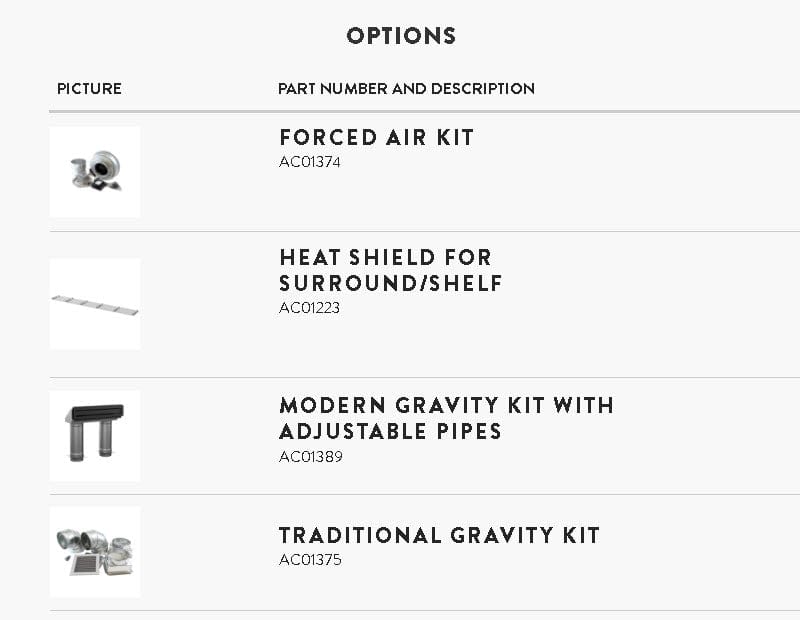The width and height of the screenshot is (800, 620).
Task: Click the black grille on Modern Gravity Kit image
Action: [98, 412]
